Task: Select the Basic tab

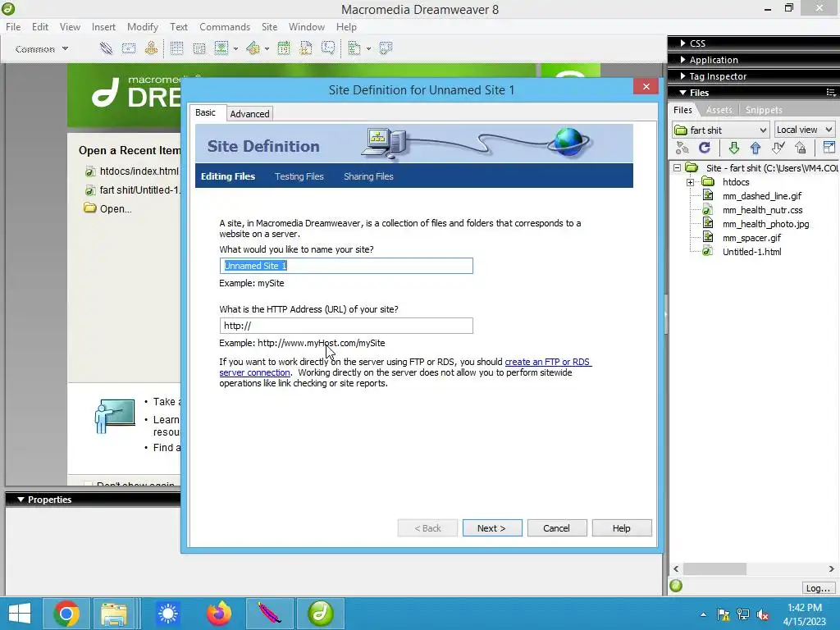Action: click(x=206, y=112)
